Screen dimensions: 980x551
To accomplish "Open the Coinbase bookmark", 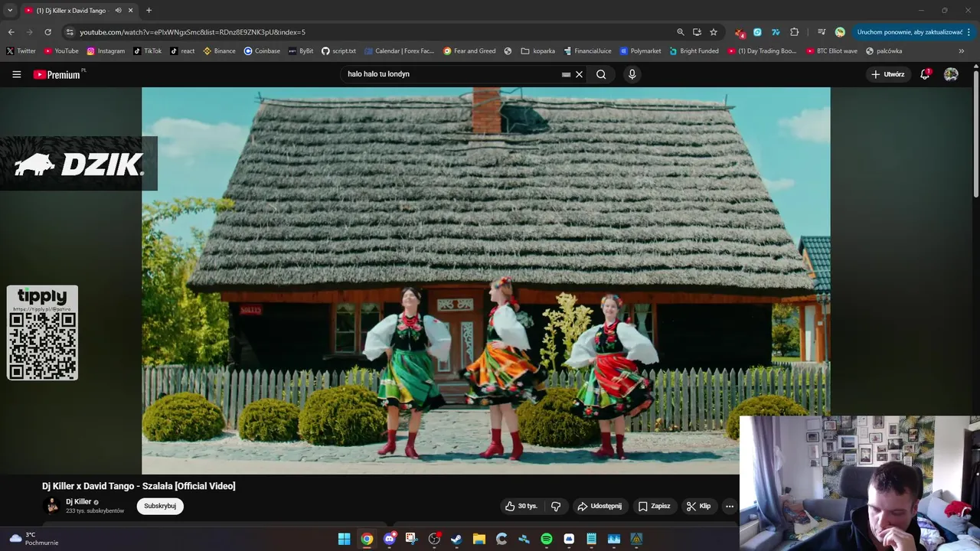I will [262, 51].
